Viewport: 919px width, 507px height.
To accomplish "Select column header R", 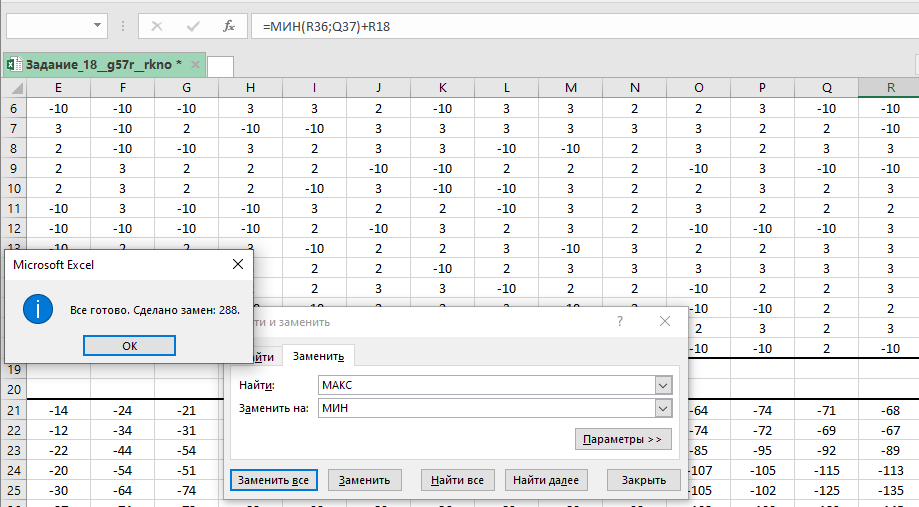I will pos(888,88).
